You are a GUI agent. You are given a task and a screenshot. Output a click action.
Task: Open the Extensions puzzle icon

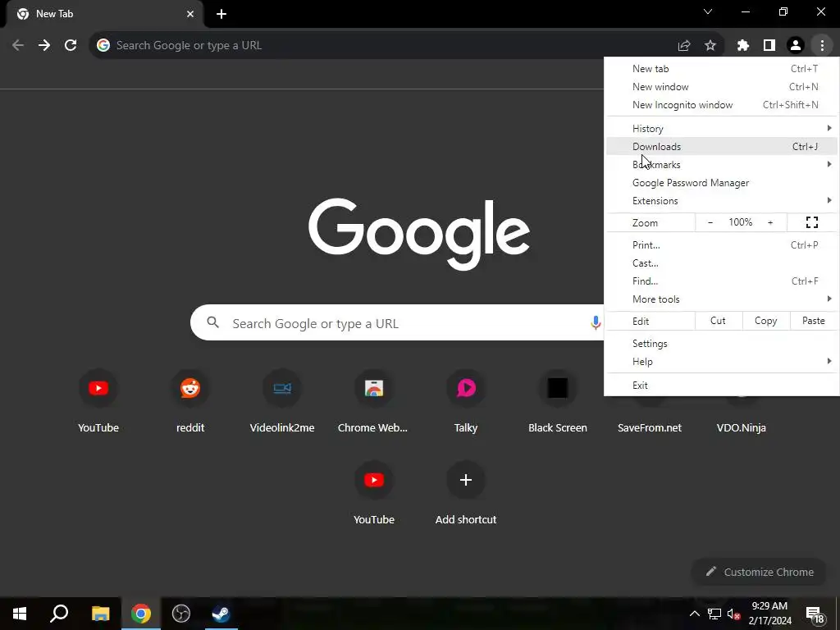[743, 46]
